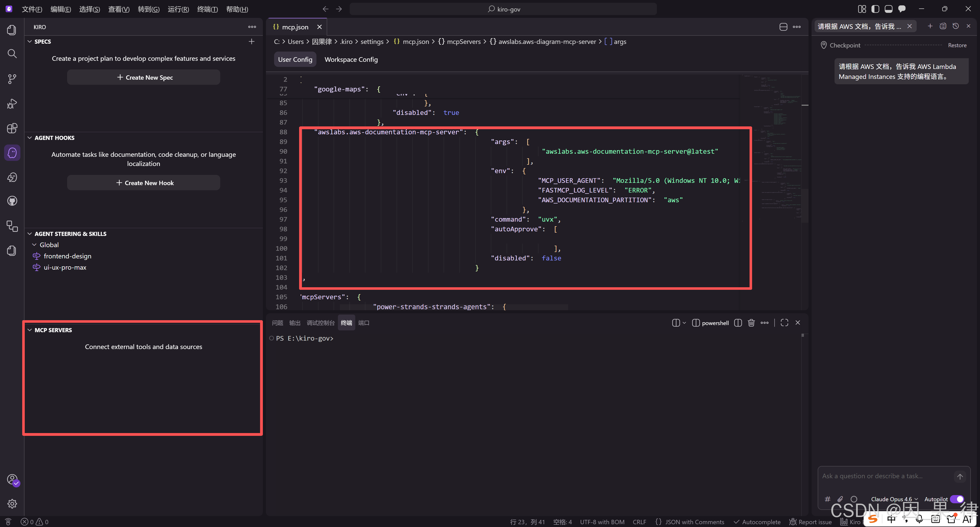This screenshot has width=980, height=527.
Task: Open chat history icon in chat panel
Action: 955,26
